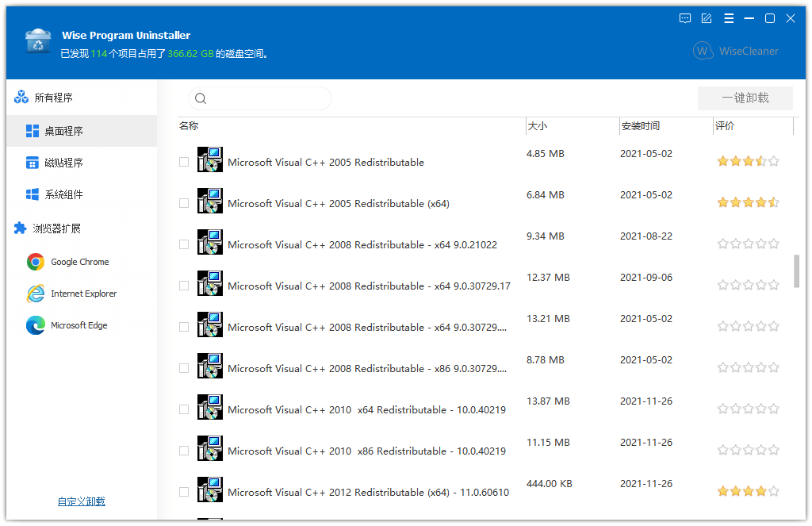Select the All Programs cube icon
812x526 pixels.
pyautogui.click(x=20, y=95)
